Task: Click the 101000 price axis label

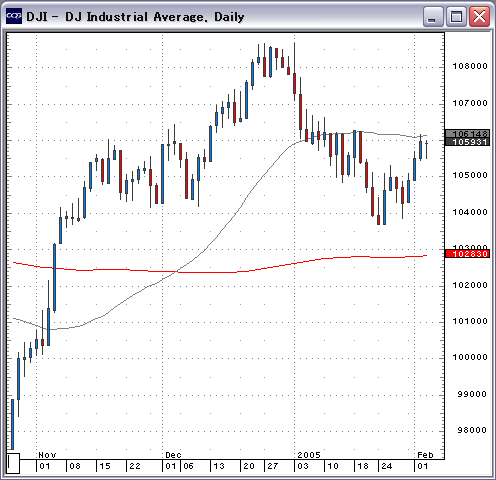Action: (470, 321)
